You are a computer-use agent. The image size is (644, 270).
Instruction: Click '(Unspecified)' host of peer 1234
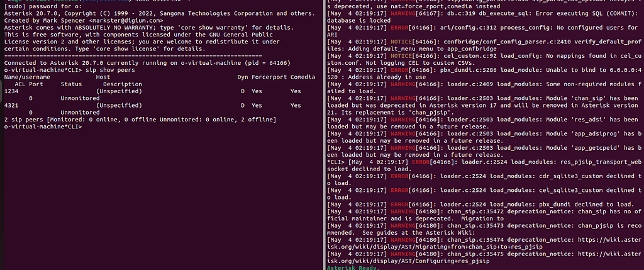119,91
